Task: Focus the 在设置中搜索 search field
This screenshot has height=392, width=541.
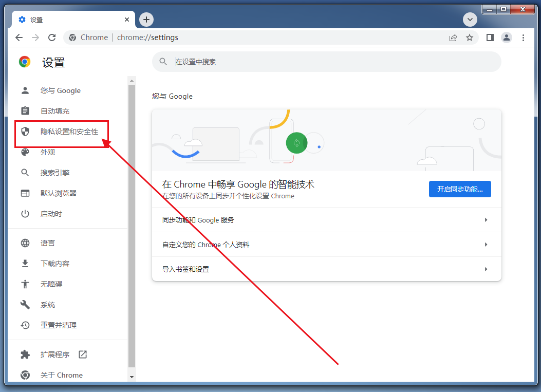Action: 326,62
